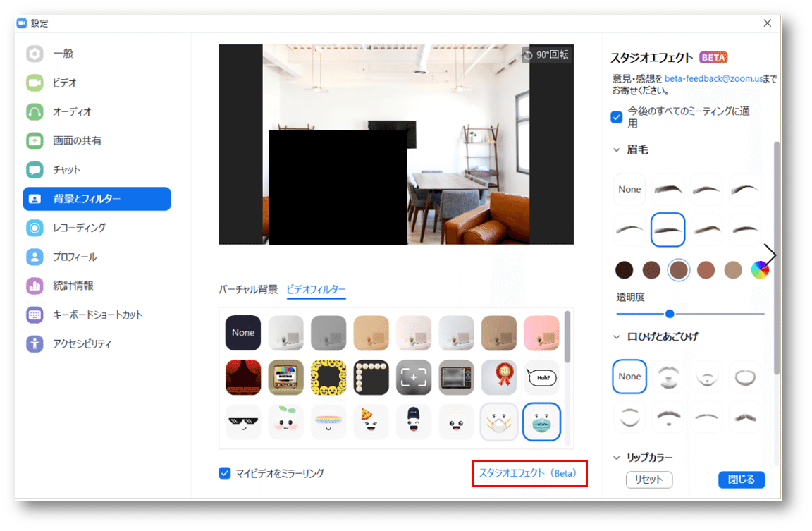
Task: Toggle マイビデオをミラーリング checkbox
Action: click(224, 473)
